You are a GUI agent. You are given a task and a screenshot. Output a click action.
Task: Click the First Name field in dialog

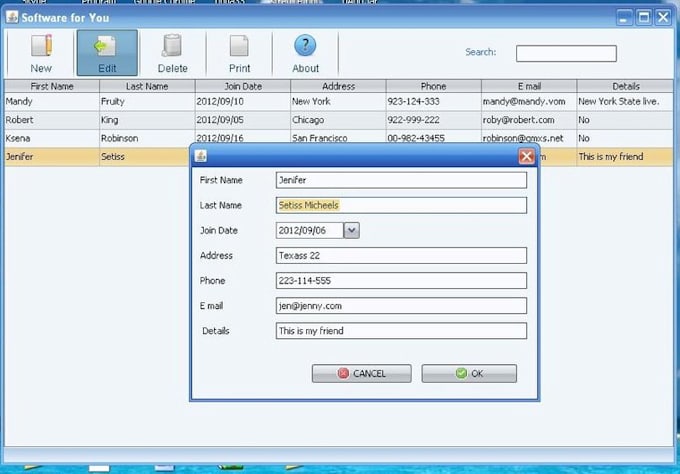tap(401, 180)
